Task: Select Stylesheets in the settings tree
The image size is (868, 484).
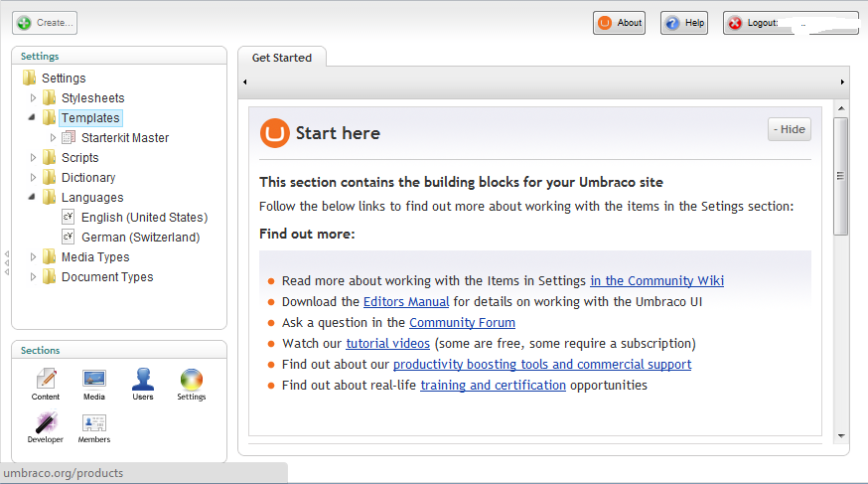Action: click(93, 98)
